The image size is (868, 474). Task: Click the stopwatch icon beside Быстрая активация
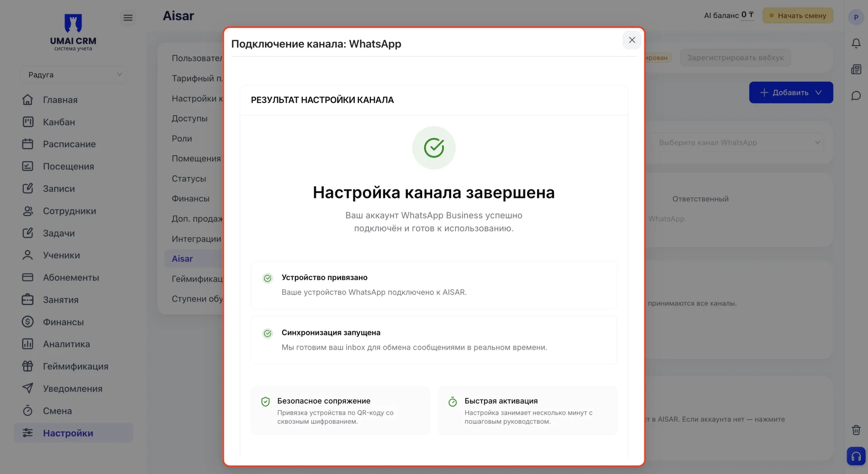coord(453,401)
